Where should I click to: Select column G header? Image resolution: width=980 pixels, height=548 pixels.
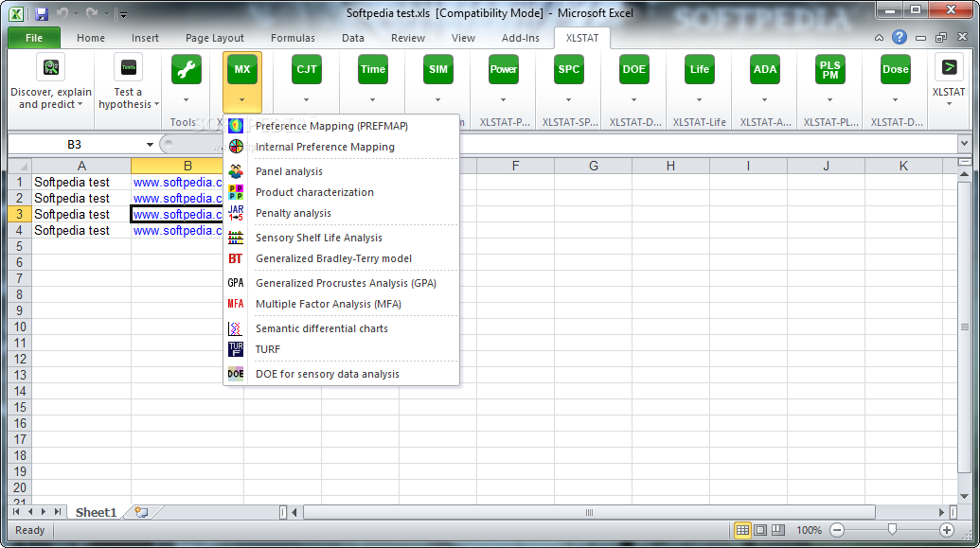(593, 167)
